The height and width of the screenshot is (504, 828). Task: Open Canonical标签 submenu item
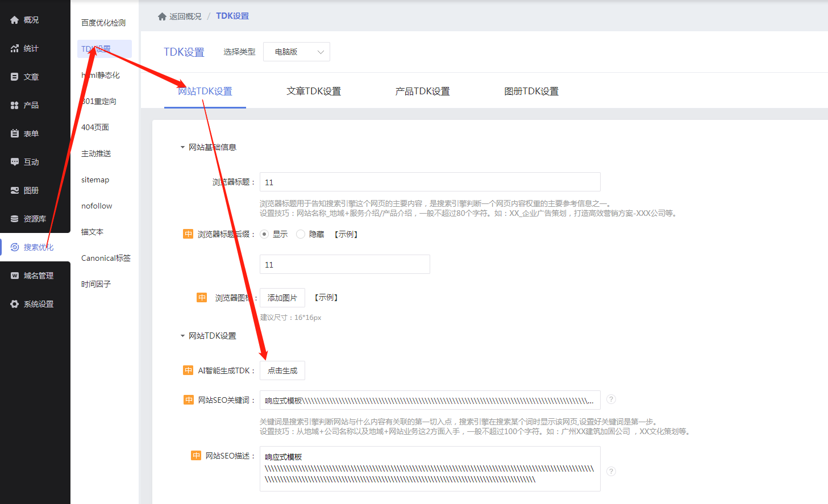(x=106, y=258)
